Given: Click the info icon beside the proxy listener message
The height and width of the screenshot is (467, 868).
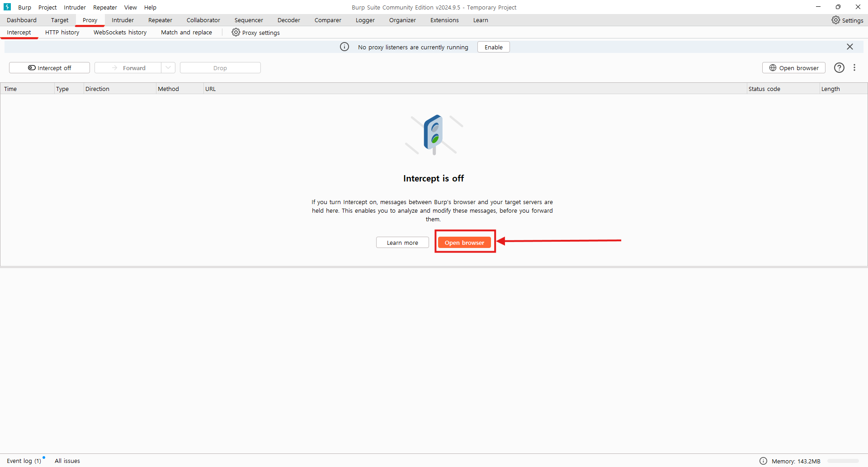Looking at the screenshot, I should point(344,47).
